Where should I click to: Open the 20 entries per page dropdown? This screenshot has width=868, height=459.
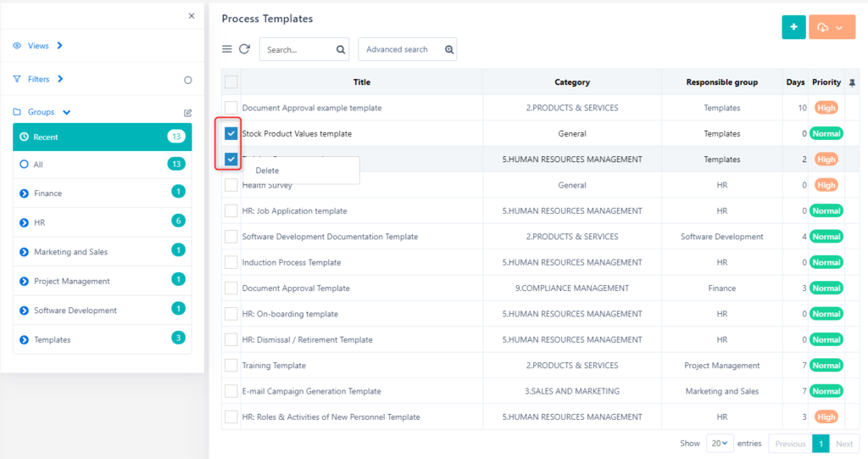point(720,444)
